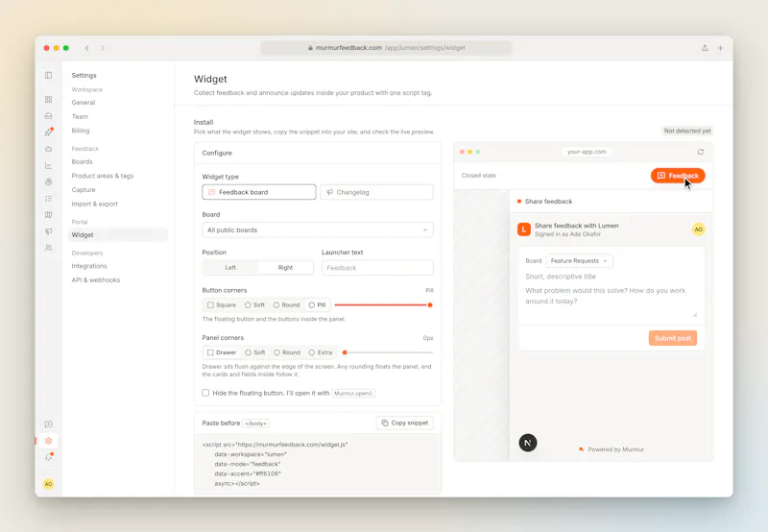768x532 pixels.
Task: Open Capture settings page
Action: pyautogui.click(x=84, y=189)
